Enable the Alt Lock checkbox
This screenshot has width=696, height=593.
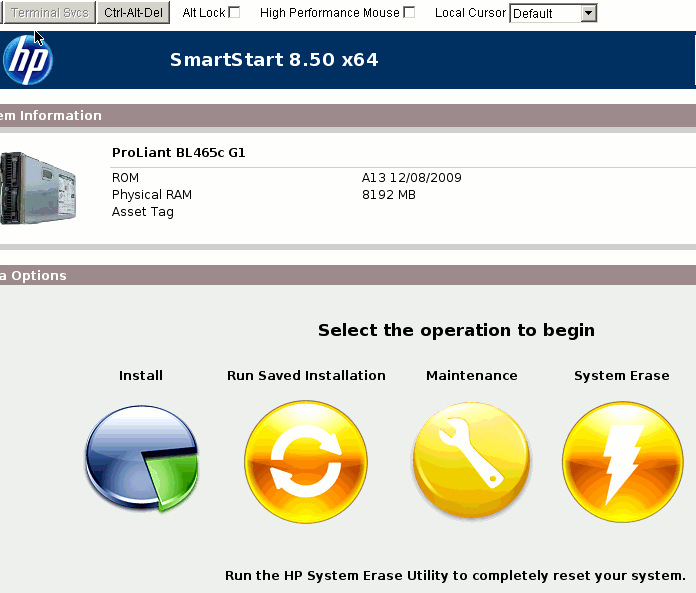point(234,12)
